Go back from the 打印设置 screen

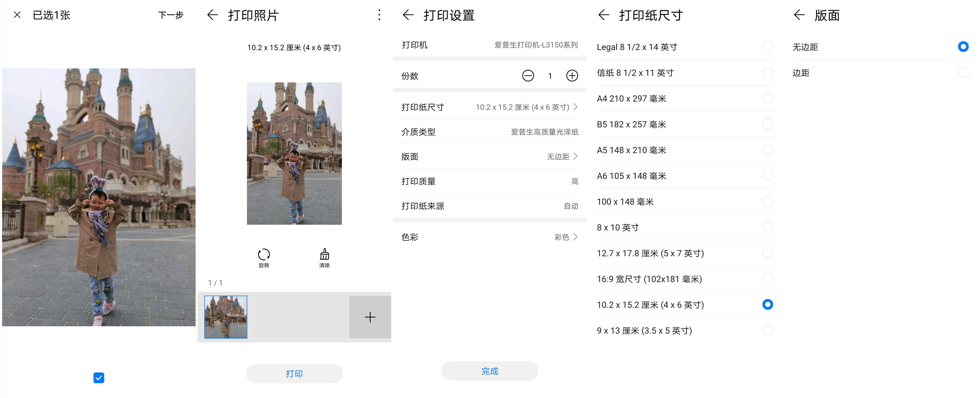pyautogui.click(x=408, y=15)
